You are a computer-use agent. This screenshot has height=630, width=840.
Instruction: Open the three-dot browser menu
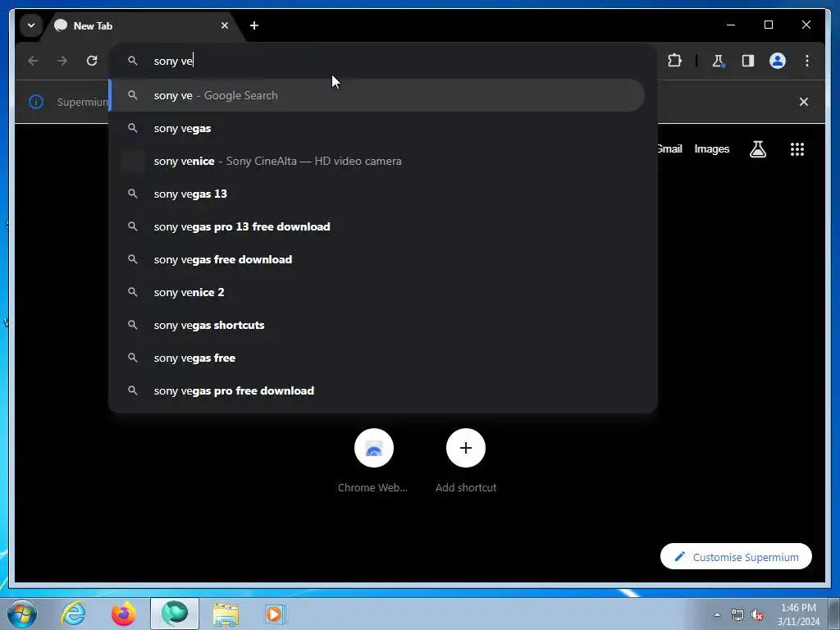(x=807, y=61)
